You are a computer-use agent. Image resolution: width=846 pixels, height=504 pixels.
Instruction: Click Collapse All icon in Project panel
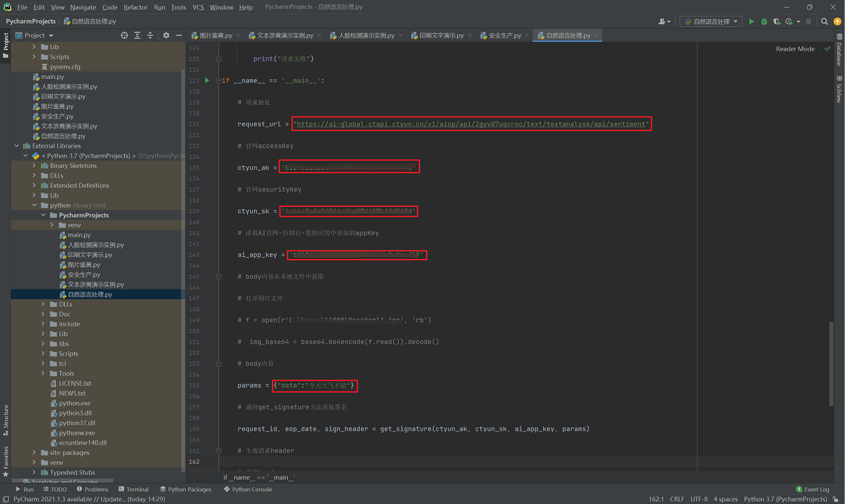click(x=150, y=36)
